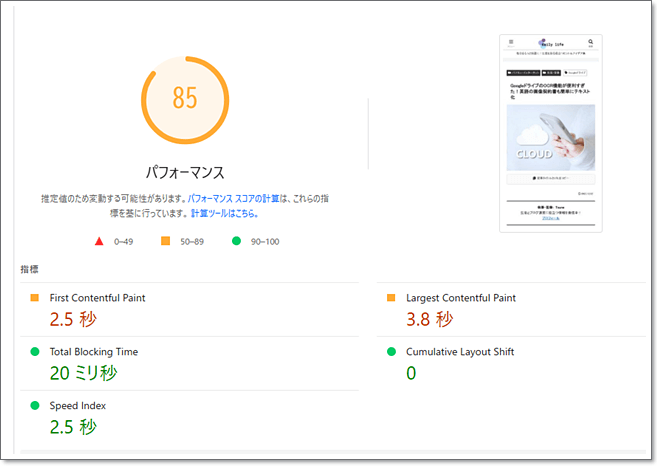
Task: Click the hamburger menu icon in the thumbnail
Action: point(511,42)
